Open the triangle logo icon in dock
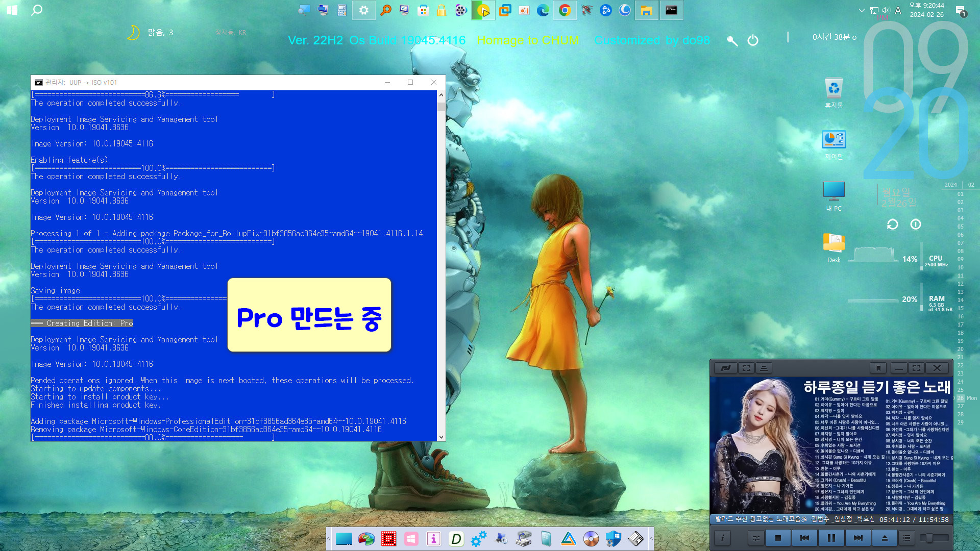 click(x=568, y=539)
